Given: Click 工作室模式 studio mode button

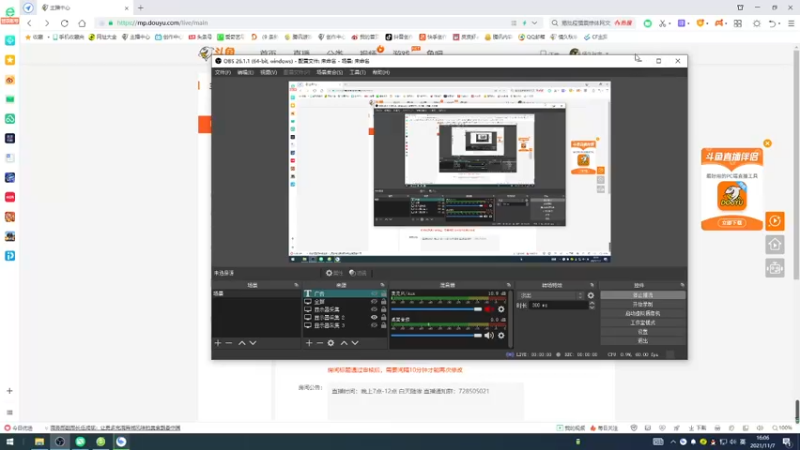Looking at the screenshot, I should pos(643,322).
